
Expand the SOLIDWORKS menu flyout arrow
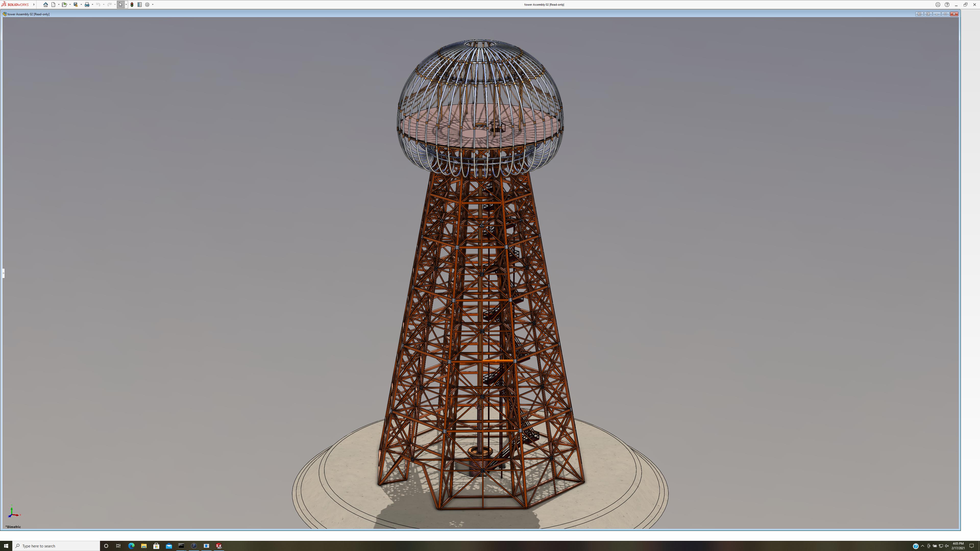coord(34,5)
